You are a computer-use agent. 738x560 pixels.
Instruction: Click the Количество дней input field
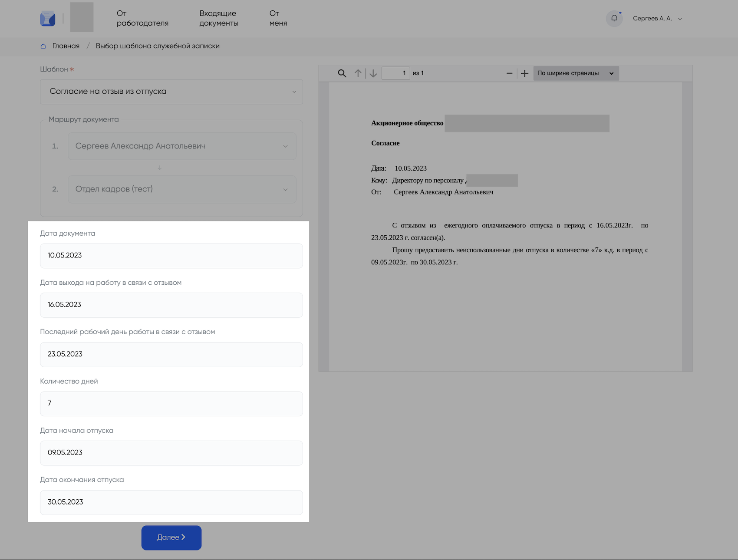(171, 404)
